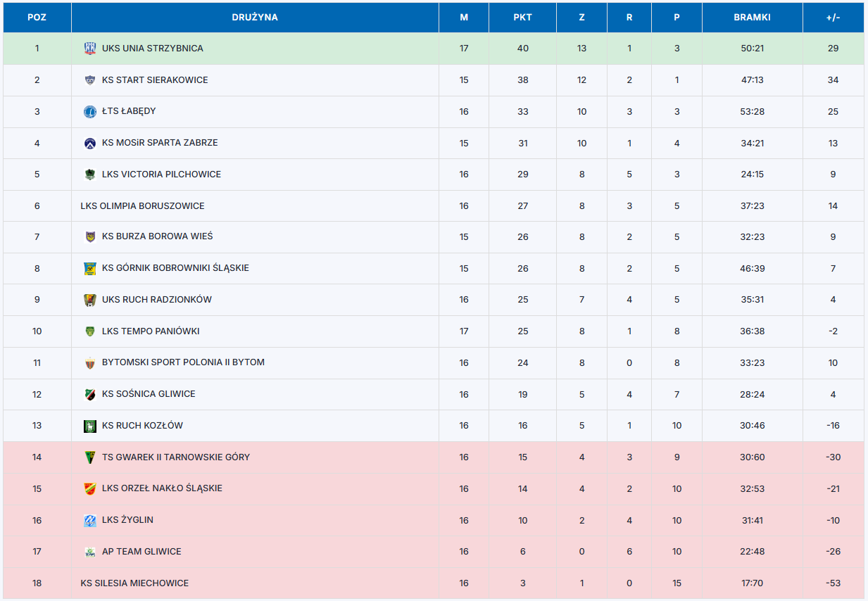Click the PKT column header
The width and height of the screenshot is (868, 601).
(522, 18)
